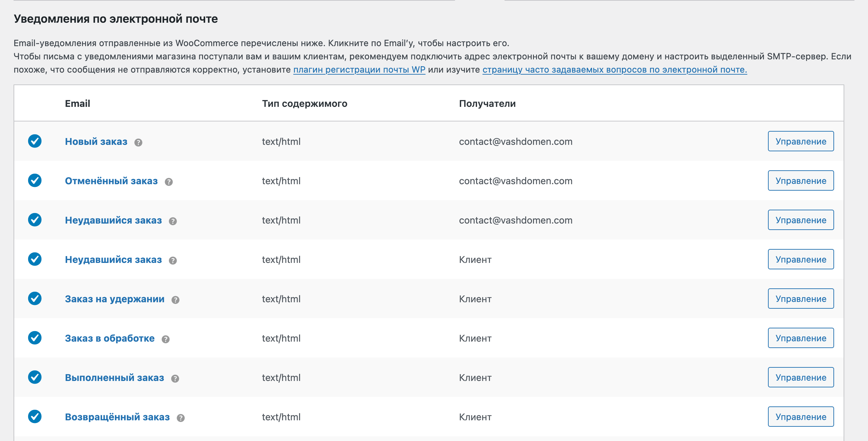Click enabled checkmark for Выполненный заказ
Viewport: 868px width, 441px height.
35,377
